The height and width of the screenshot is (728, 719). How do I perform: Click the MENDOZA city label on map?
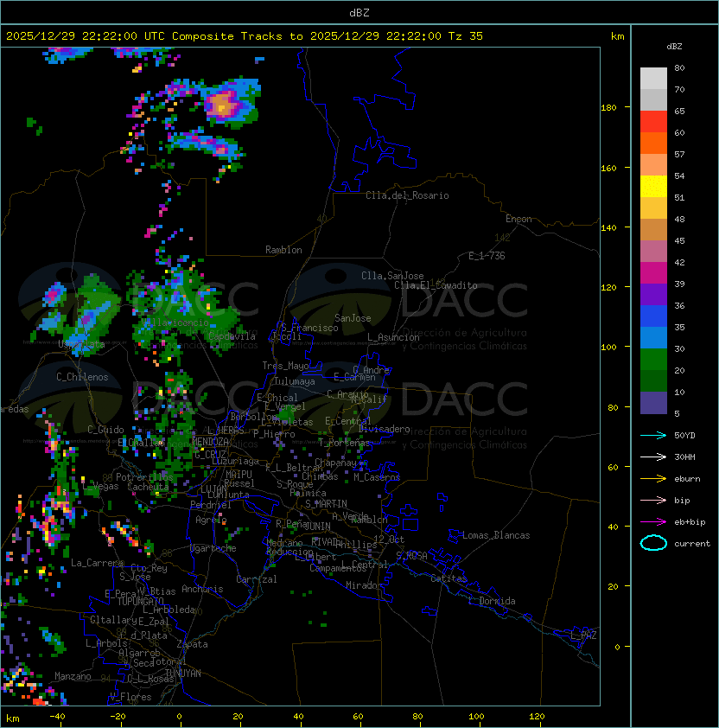210,442
